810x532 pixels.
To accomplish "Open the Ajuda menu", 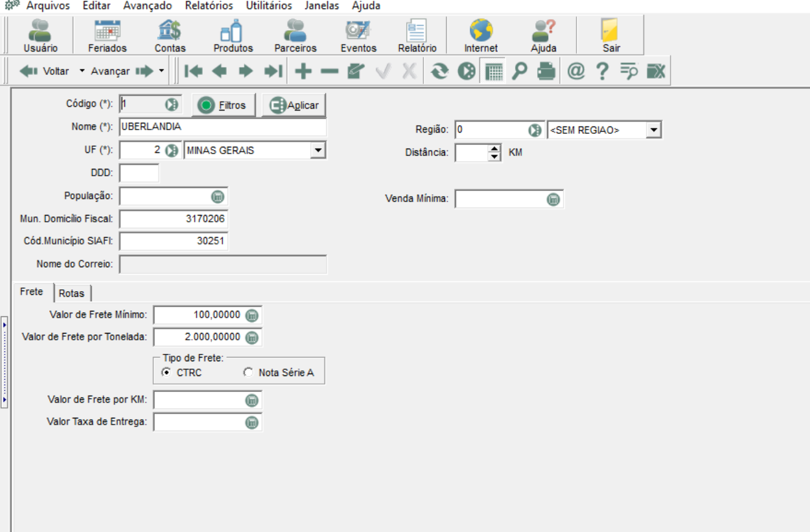I will pyautogui.click(x=366, y=6).
